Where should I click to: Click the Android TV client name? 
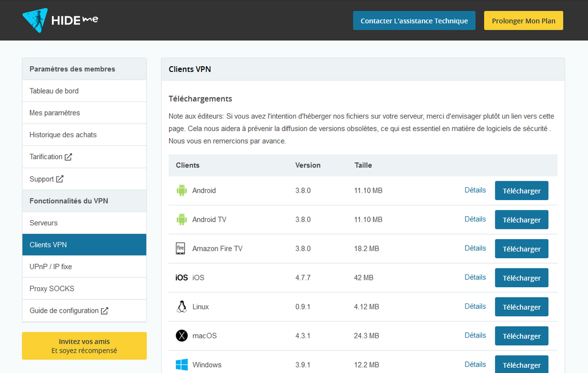(209, 220)
